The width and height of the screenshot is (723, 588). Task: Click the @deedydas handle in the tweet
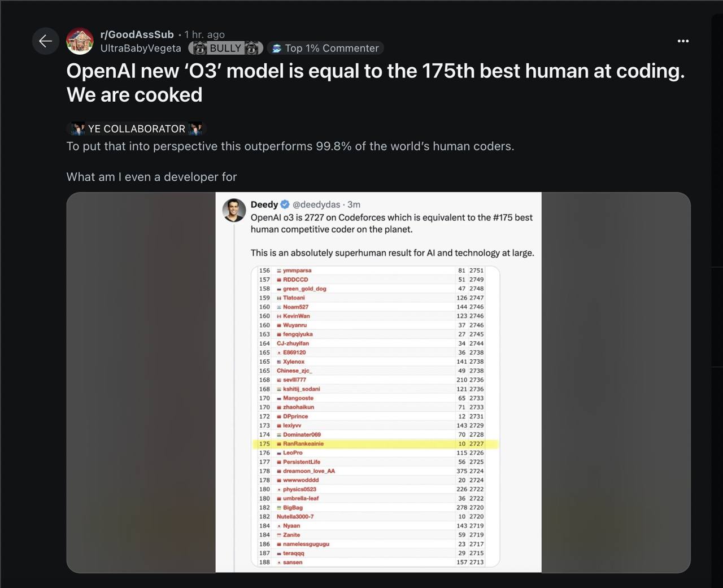click(316, 204)
